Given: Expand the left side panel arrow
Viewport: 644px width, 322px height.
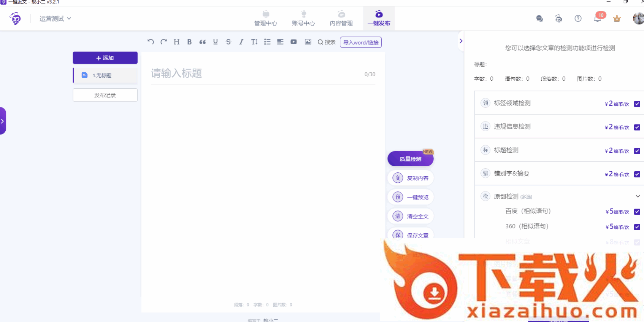Looking at the screenshot, I should pos(3,121).
